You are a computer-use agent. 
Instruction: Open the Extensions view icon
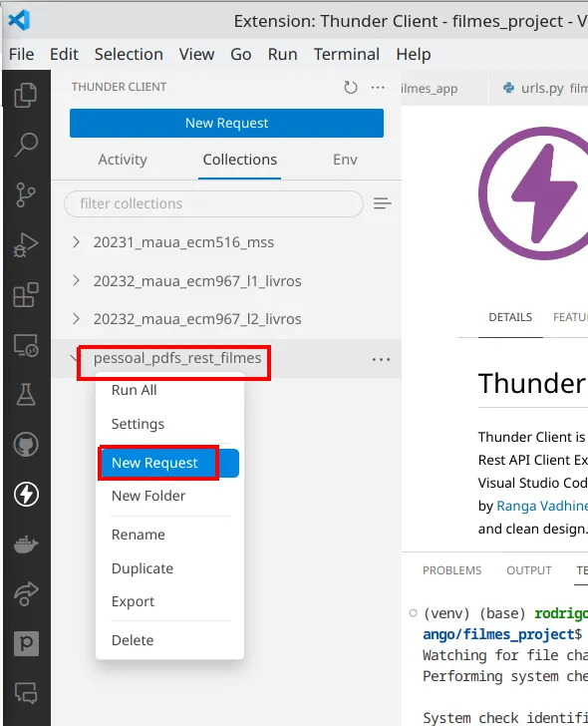pos(26,294)
